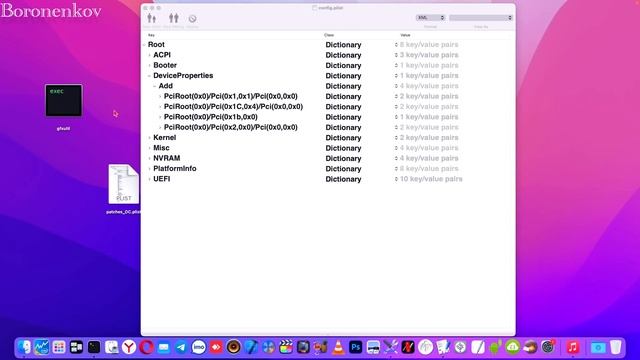Select the Booter key name
This screenshot has height=360, width=640.
[x=165, y=65]
